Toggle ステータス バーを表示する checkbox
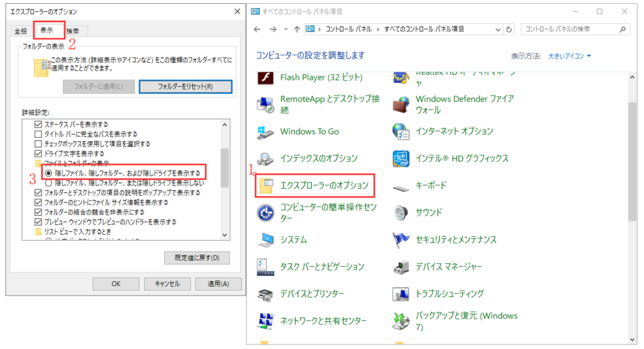Screen dimensions: 644x349 click(38, 125)
